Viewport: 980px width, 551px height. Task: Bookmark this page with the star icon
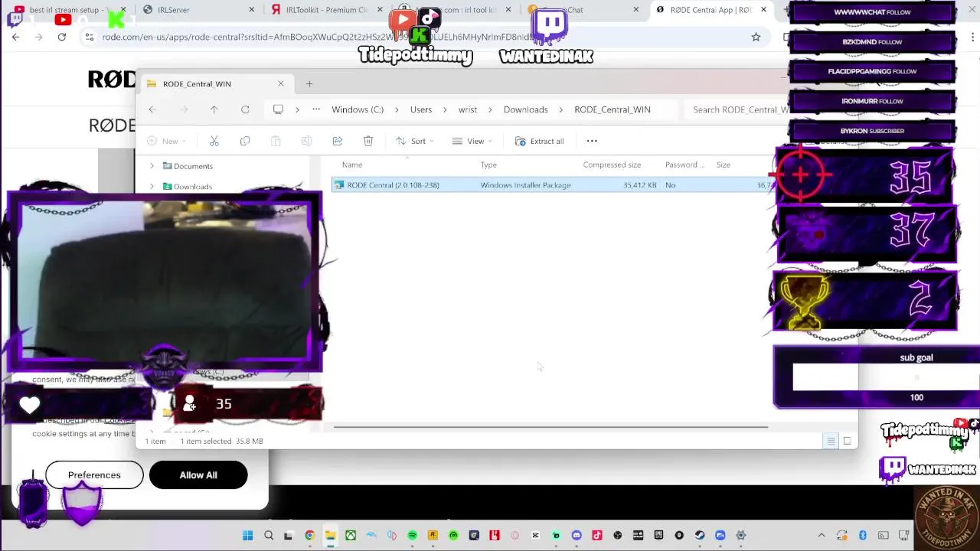pos(756,37)
